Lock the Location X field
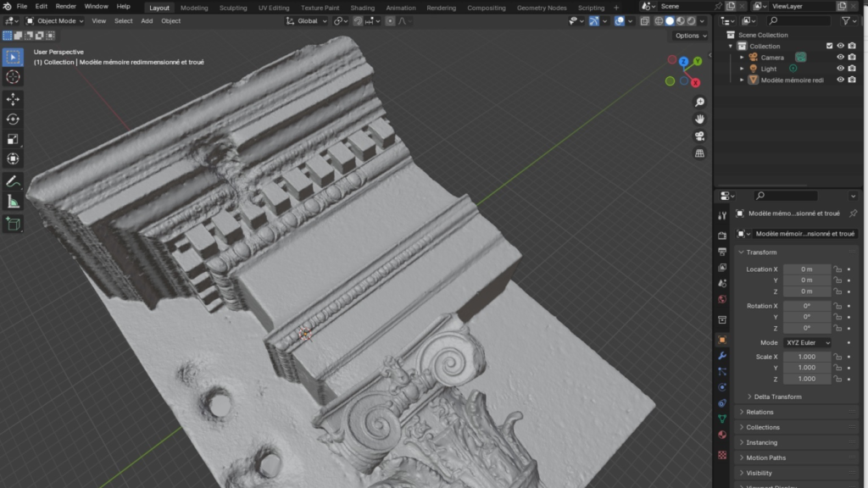Viewport: 868px width, 488px height. tap(838, 269)
